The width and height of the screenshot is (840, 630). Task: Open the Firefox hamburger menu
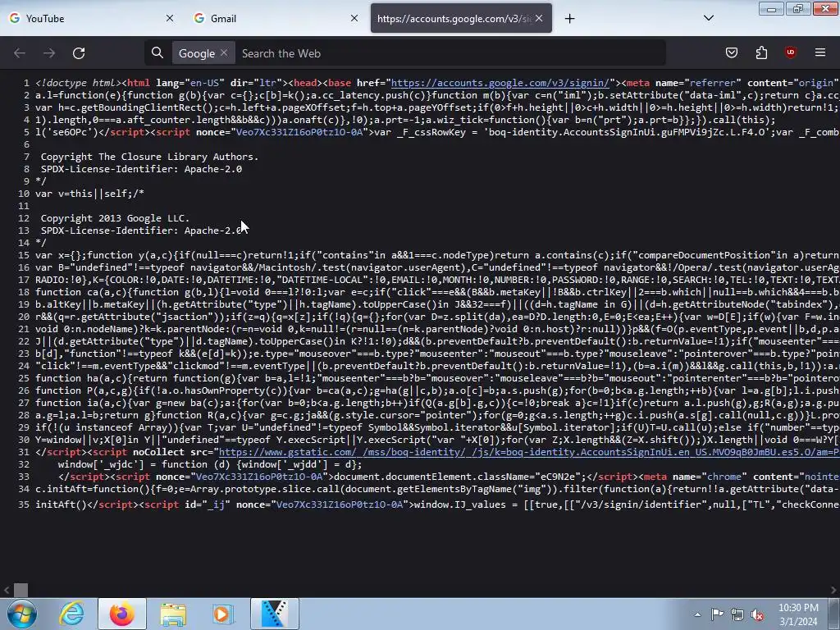pos(820,52)
